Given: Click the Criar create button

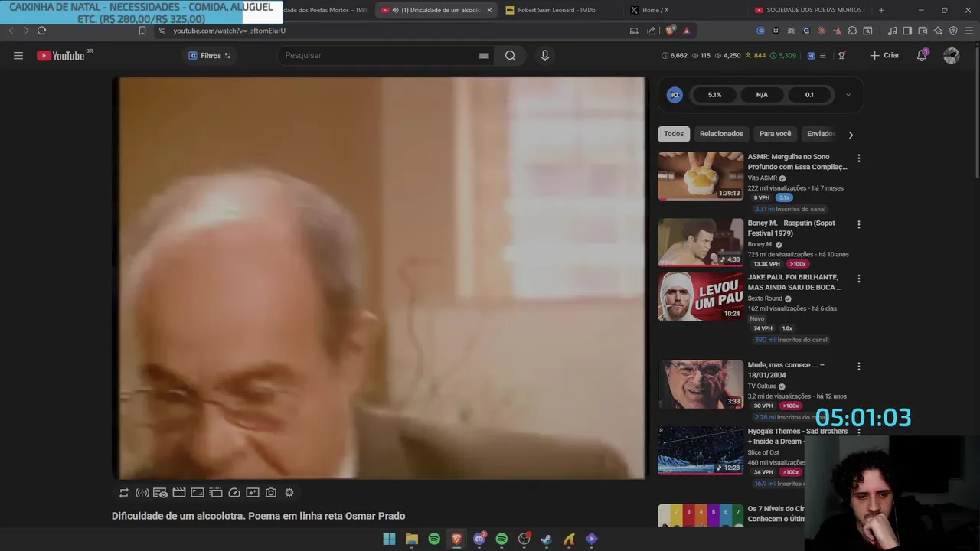Looking at the screenshot, I should pos(885,55).
